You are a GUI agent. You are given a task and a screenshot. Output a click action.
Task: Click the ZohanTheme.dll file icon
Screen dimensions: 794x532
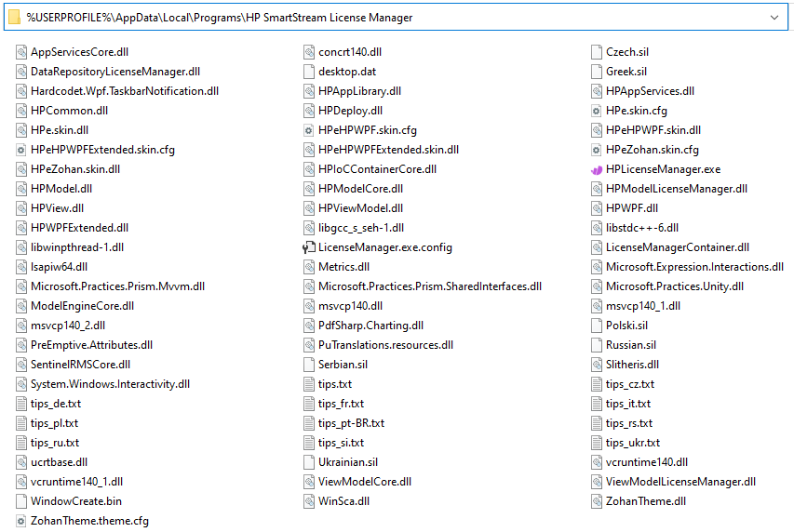[597, 501]
